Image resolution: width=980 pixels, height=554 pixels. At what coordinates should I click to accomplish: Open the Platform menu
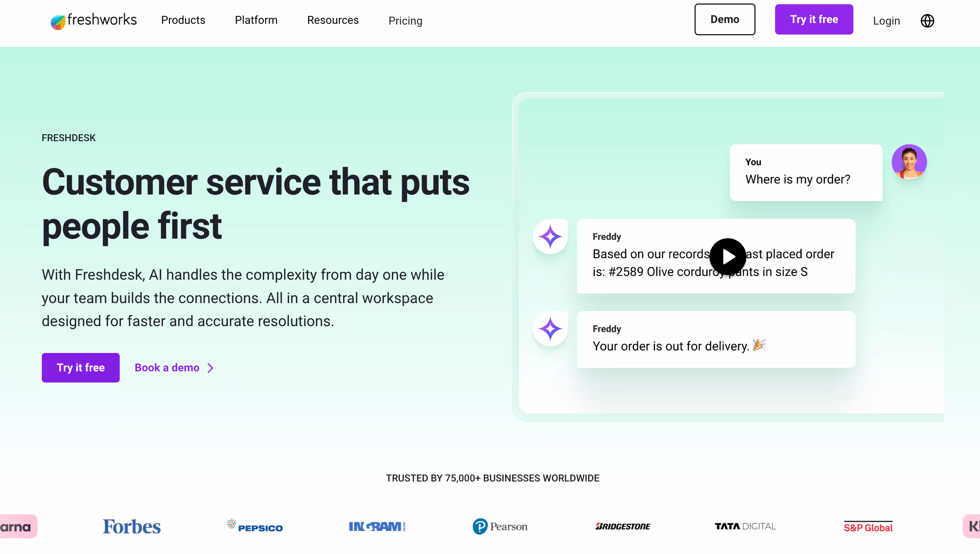point(256,20)
